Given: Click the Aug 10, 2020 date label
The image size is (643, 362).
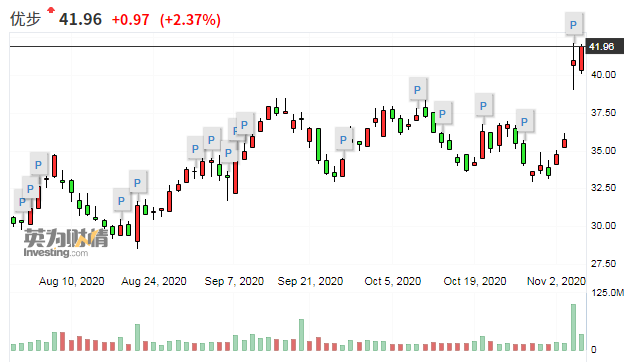Looking at the screenshot, I should 71,281.
